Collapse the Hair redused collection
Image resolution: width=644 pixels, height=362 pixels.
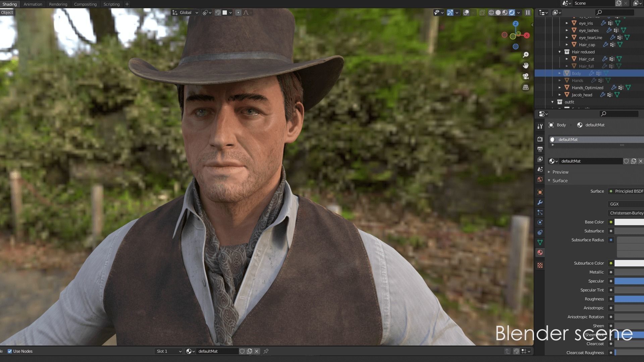coord(559,52)
